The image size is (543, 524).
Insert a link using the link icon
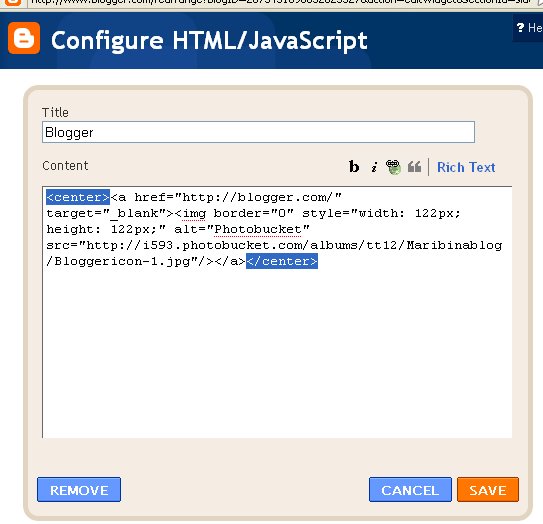[393, 167]
